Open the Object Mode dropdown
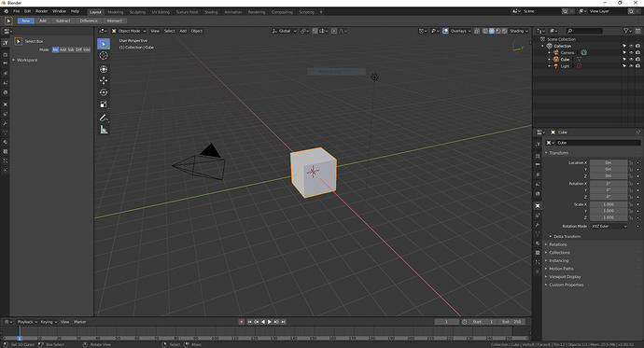The width and height of the screenshot is (644, 348). [x=129, y=31]
